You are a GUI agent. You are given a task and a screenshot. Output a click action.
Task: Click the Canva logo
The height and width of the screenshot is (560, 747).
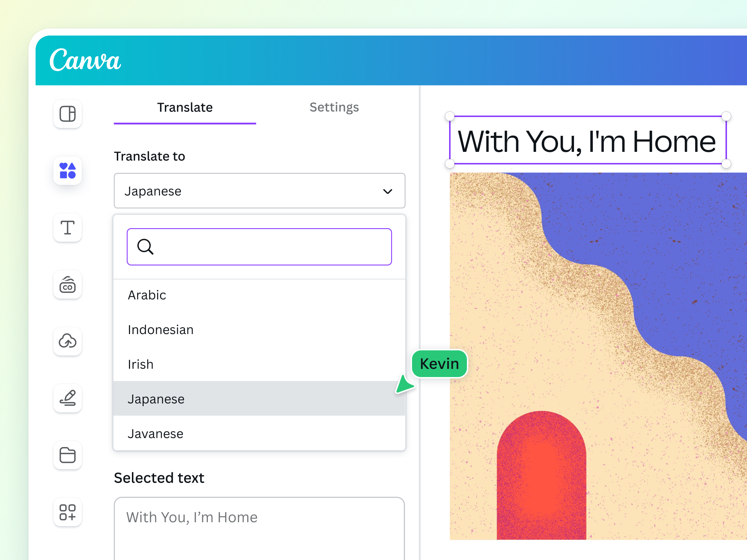pyautogui.click(x=85, y=60)
